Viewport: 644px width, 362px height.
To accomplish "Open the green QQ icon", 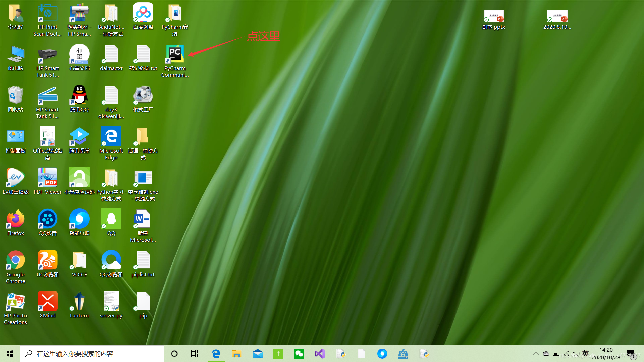I will point(111,223).
